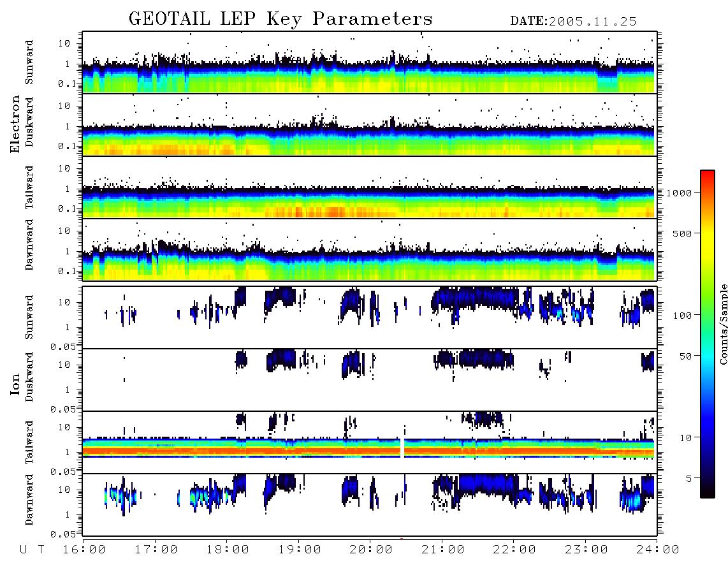
Task: Click the Electron Sunward panel label
Action: point(29,62)
